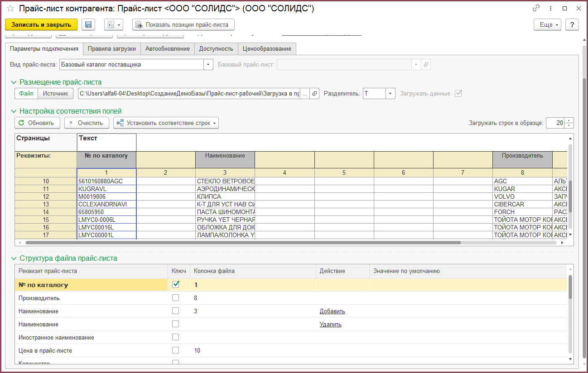Screen dimensions: 588x373
Task: Switch to Правила загрузки tab
Action: pos(112,48)
